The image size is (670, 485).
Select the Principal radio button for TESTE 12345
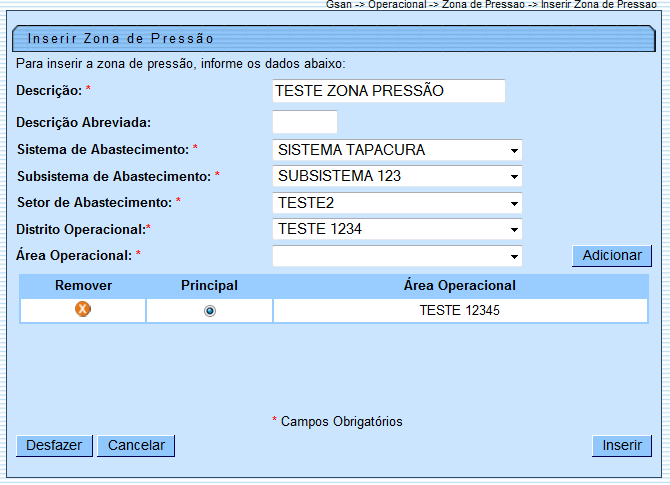click(210, 311)
